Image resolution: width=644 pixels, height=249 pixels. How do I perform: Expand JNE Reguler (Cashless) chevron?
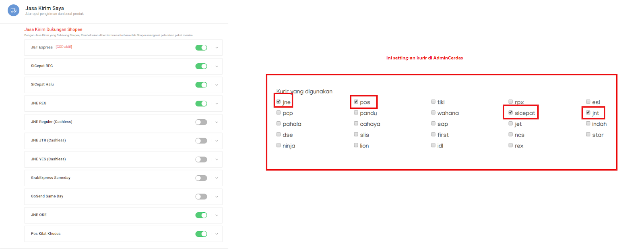tap(217, 122)
